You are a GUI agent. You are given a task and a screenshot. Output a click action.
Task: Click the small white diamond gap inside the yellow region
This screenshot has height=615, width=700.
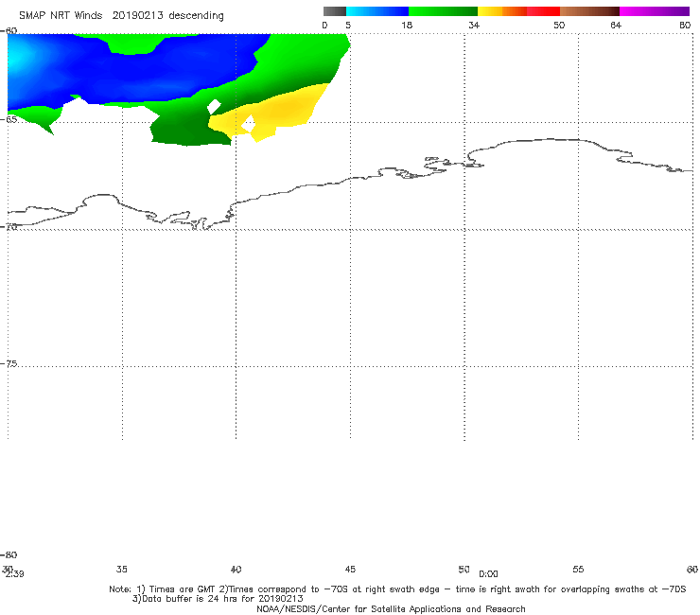[249, 124]
